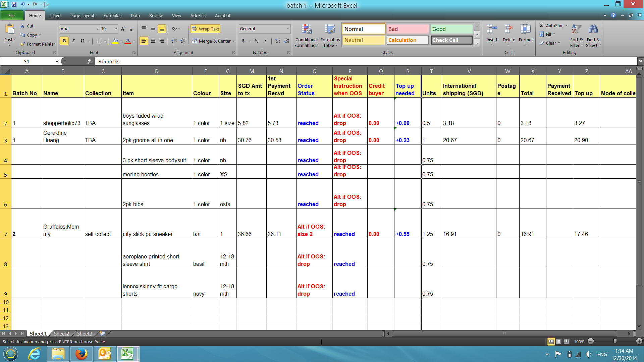Click the Cut scissors icon
This screenshot has width=644, height=362.
pos(22,26)
